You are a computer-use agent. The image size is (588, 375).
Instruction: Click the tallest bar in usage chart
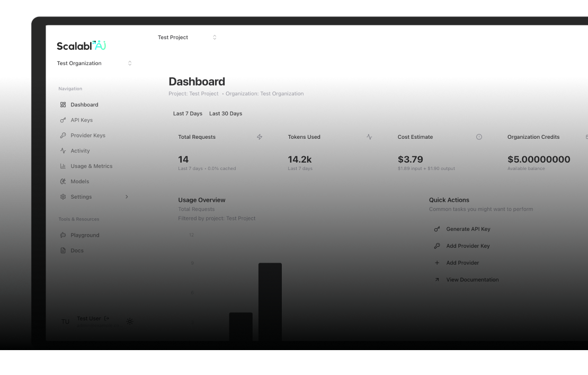click(x=270, y=301)
